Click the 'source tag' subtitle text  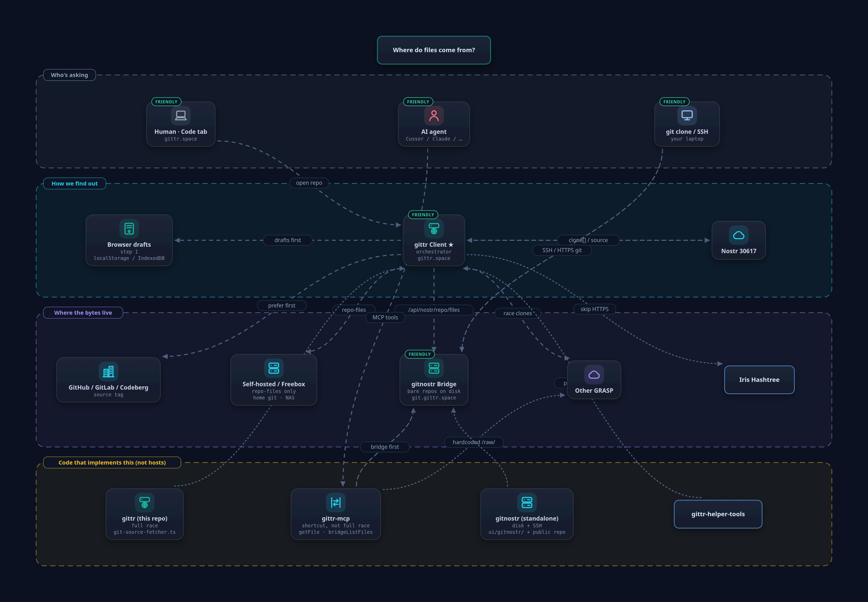coord(108,395)
